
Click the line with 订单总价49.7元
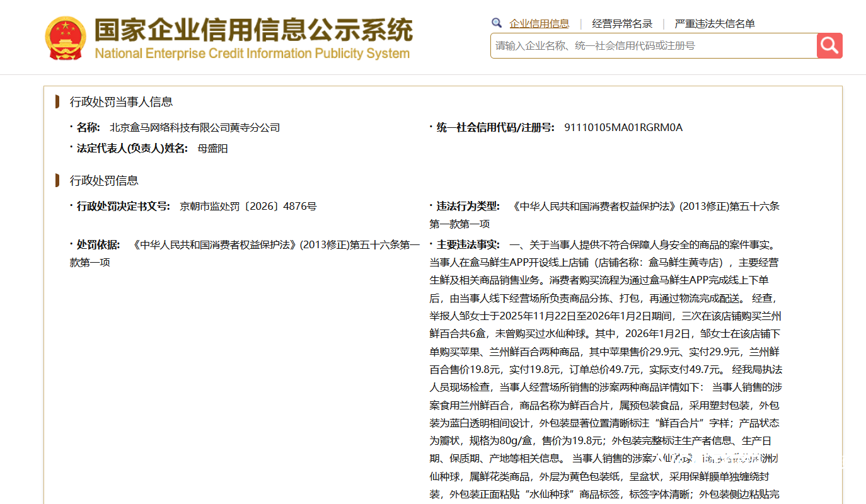click(x=606, y=369)
